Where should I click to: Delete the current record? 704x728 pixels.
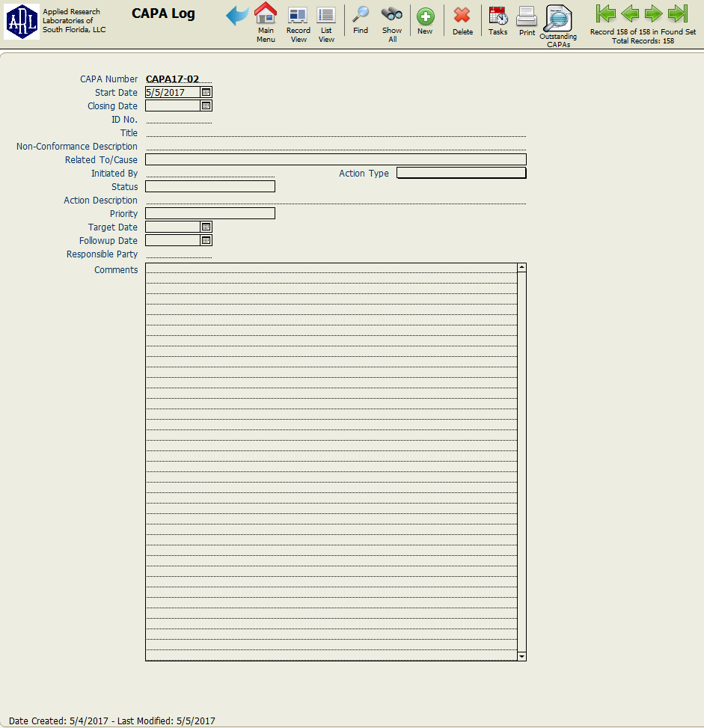[x=462, y=16]
